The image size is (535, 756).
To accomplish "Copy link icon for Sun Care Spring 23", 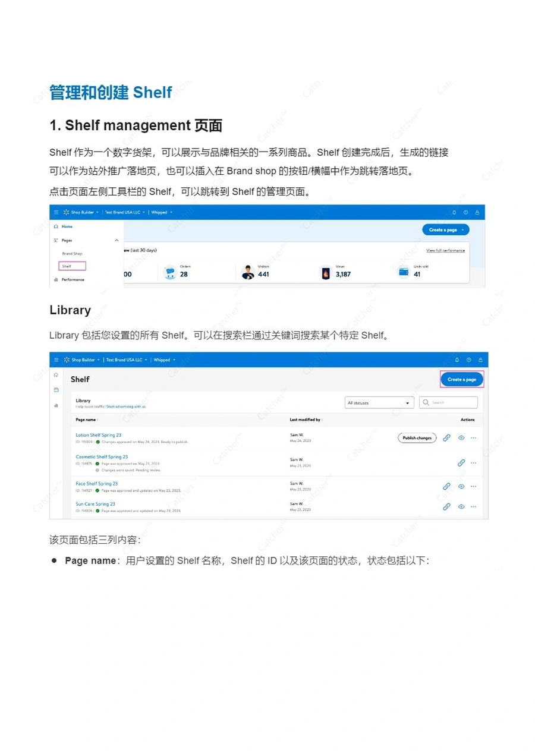I will [446, 506].
